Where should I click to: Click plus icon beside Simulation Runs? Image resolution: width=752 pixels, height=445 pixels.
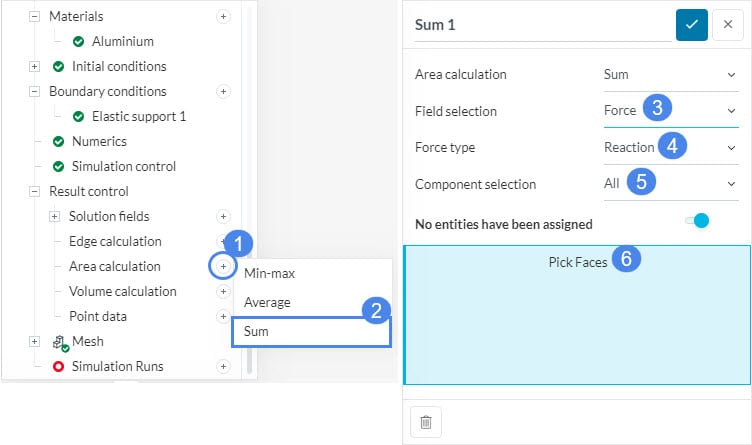(223, 366)
